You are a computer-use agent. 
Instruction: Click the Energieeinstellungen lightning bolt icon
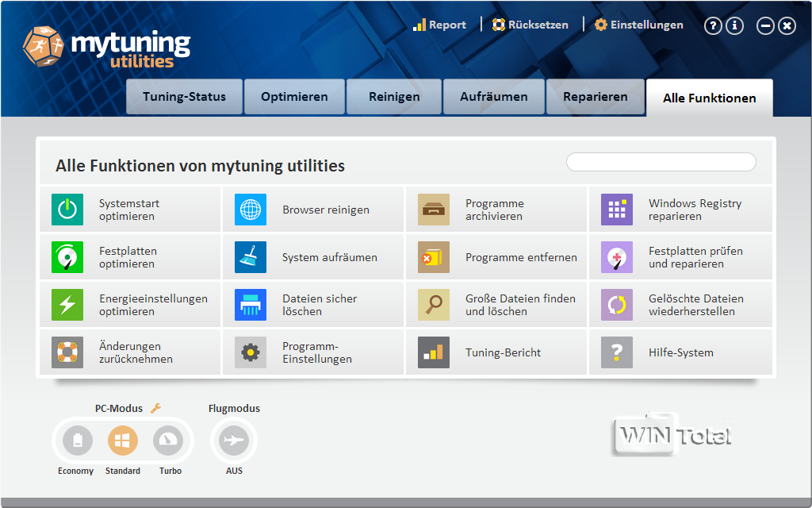pyautogui.click(x=67, y=305)
